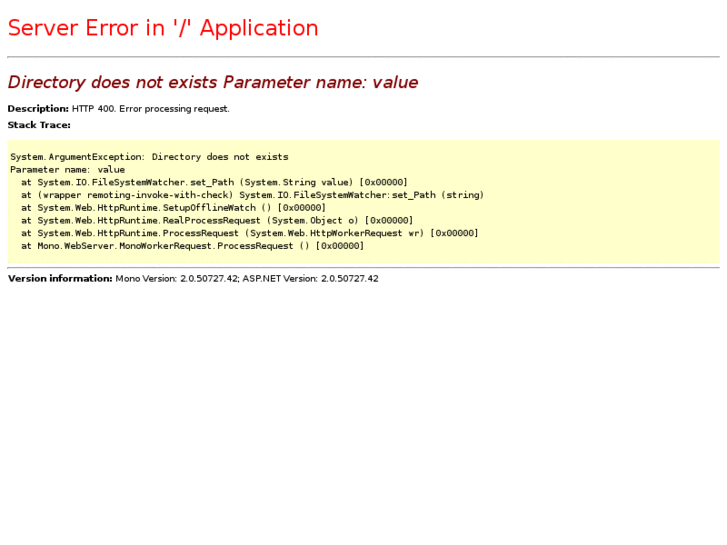727x545 pixels.
Task: Click the 'HttpRuntime.RealProcessRequest' trace line
Action: coord(217,220)
